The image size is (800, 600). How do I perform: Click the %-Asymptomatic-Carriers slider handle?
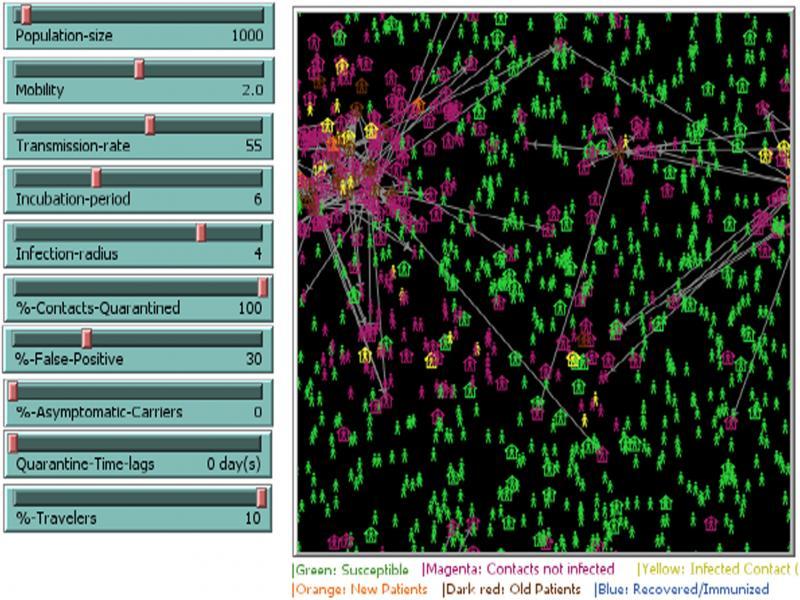tap(14, 391)
